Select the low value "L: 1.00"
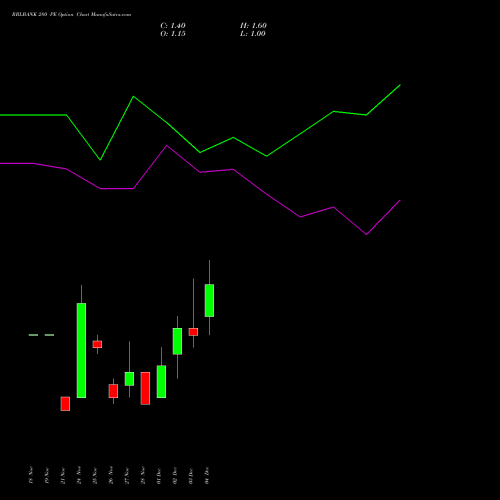The height and width of the screenshot is (500, 500). (x=253, y=34)
